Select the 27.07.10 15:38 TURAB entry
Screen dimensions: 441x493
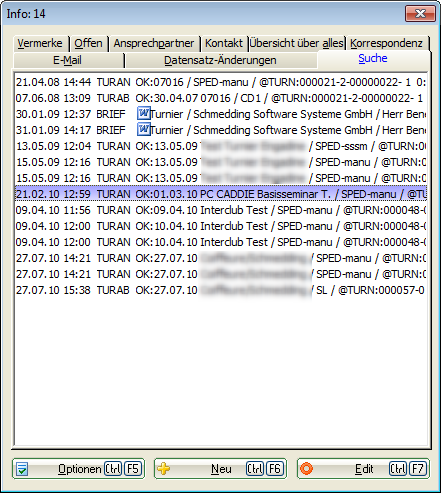(221, 290)
